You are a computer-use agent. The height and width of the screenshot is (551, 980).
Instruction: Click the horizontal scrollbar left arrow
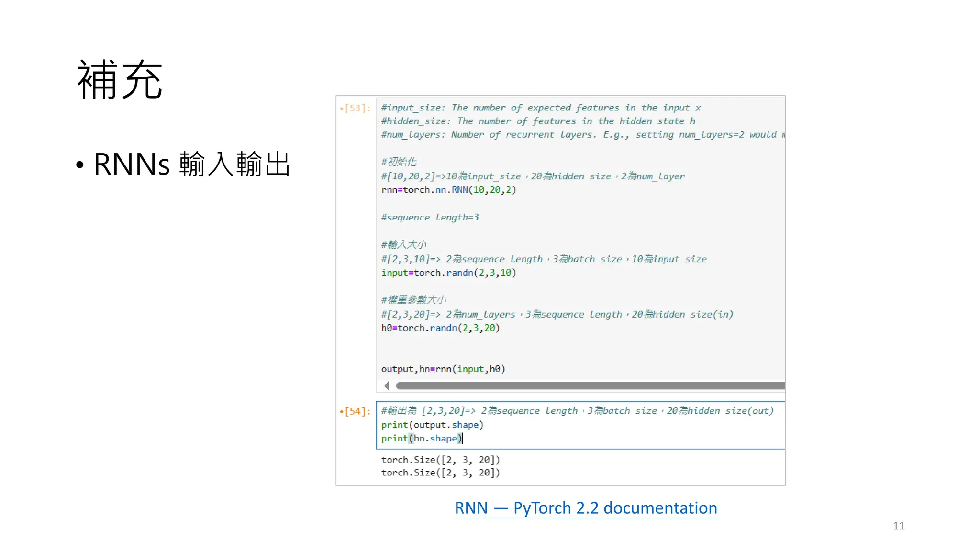[386, 386]
